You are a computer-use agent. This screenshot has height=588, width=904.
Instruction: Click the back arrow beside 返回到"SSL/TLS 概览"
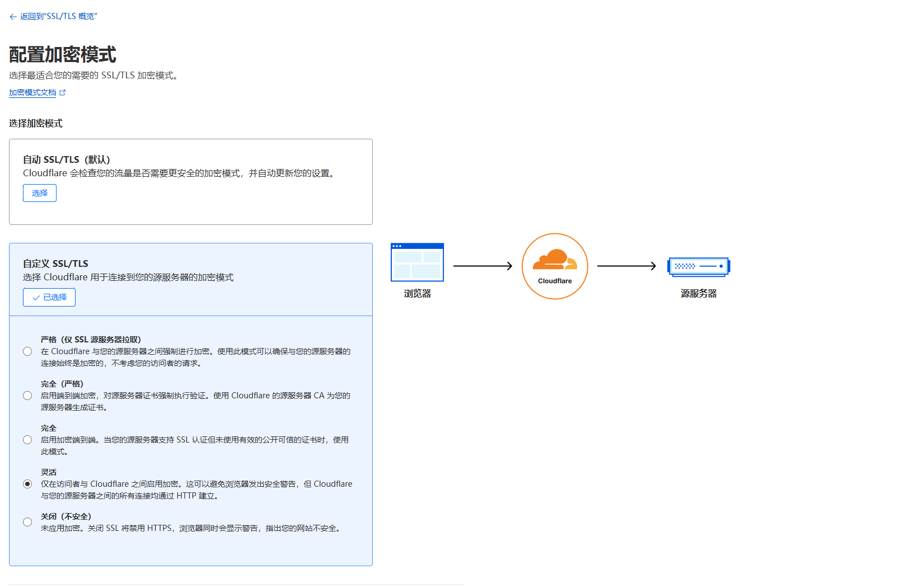pos(13,16)
